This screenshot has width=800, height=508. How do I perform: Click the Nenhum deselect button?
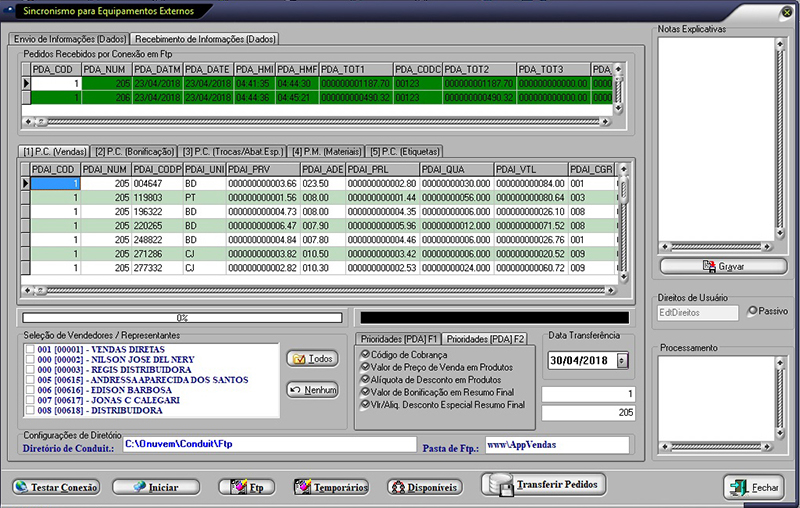point(311,389)
